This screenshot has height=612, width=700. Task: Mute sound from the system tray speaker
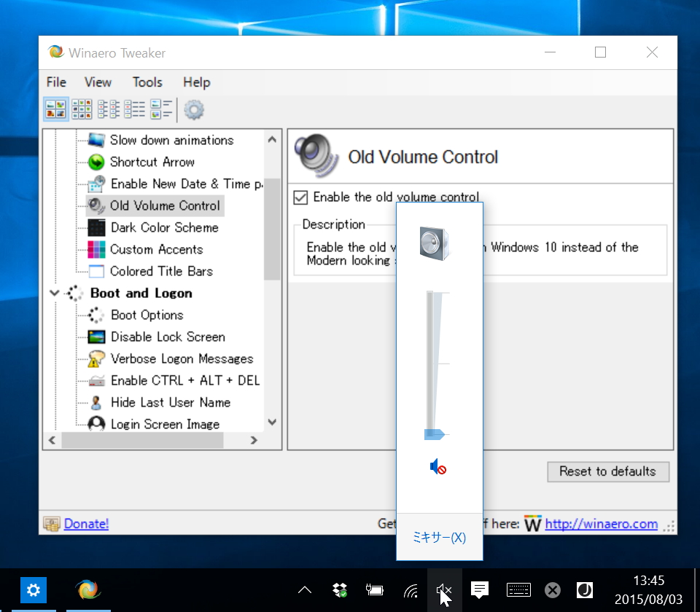point(444,590)
